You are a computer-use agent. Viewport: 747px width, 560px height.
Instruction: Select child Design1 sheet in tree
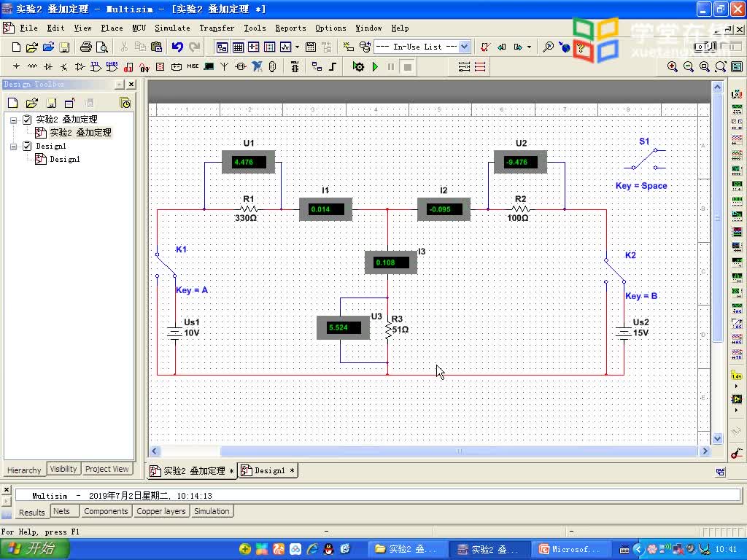pyautogui.click(x=65, y=160)
